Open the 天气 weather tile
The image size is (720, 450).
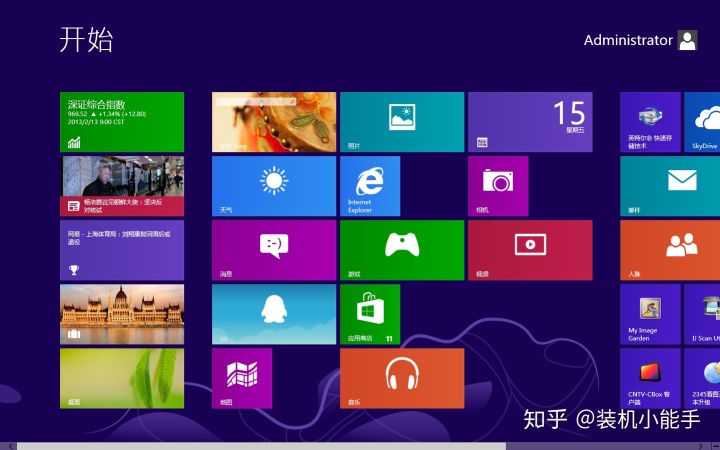pos(274,186)
